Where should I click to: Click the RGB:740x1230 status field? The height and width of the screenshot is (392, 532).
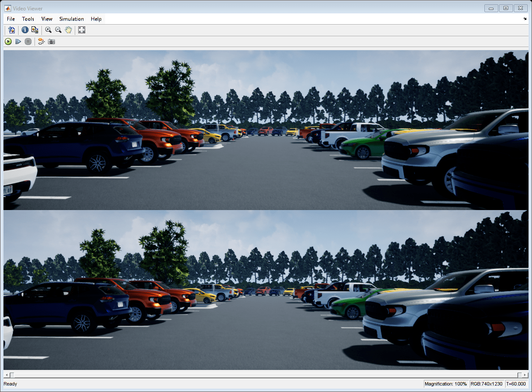pyautogui.click(x=487, y=384)
